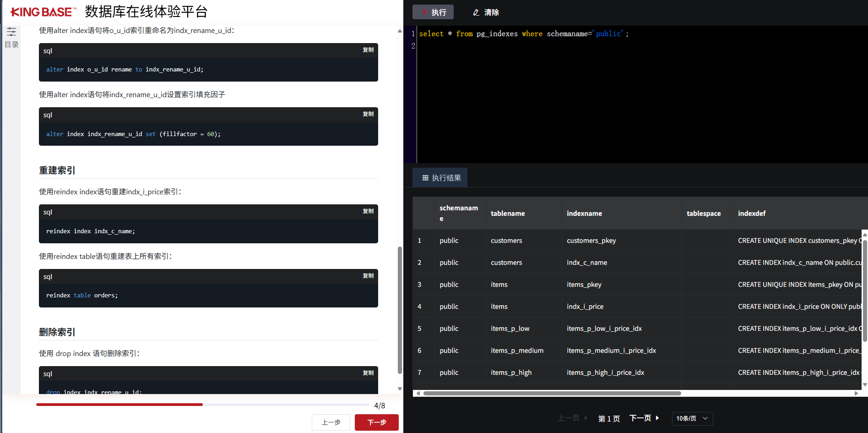Go to previous page 上一页
This screenshot has width=868, height=433.
pos(572,418)
